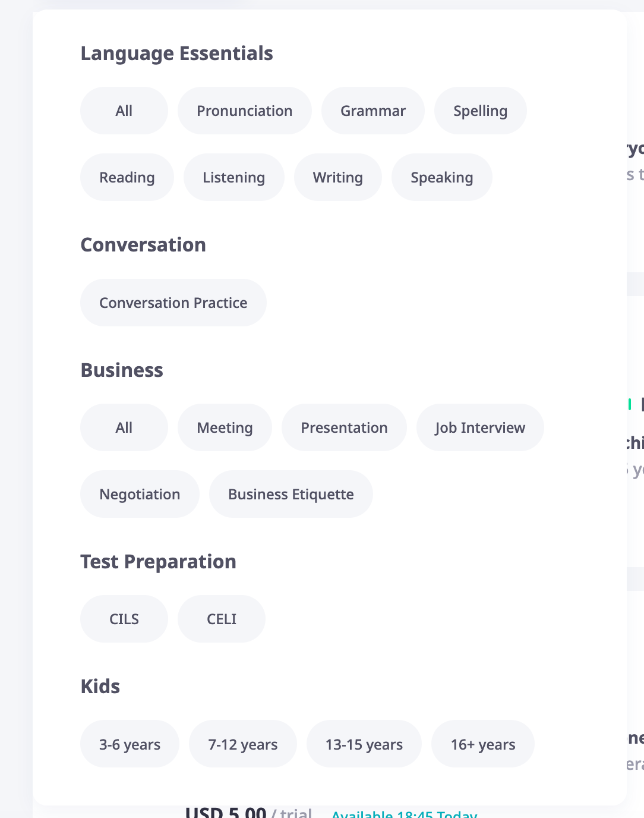The height and width of the screenshot is (818, 644).
Task: Select the Writing filter chip
Action: (x=338, y=177)
